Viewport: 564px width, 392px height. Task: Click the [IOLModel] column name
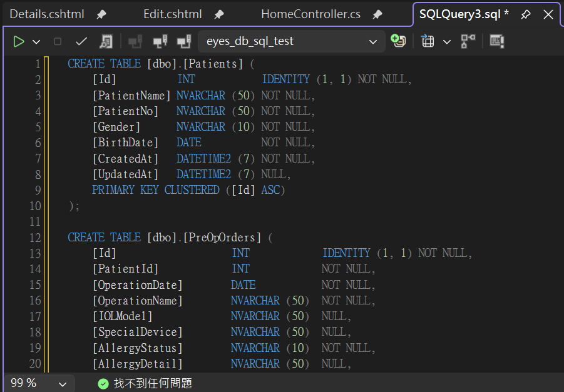123,316
